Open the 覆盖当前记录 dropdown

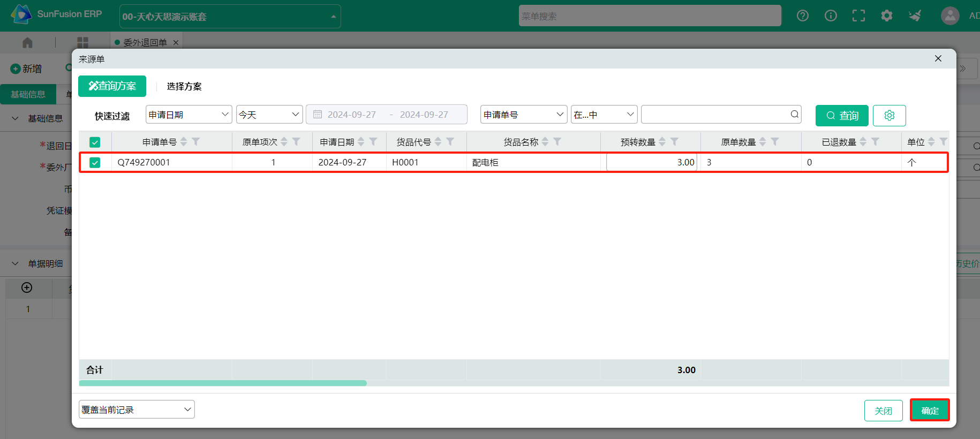tap(137, 410)
